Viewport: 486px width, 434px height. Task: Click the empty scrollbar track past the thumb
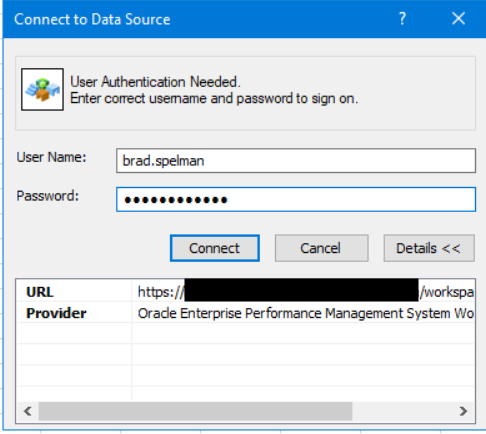(x=402, y=411)
